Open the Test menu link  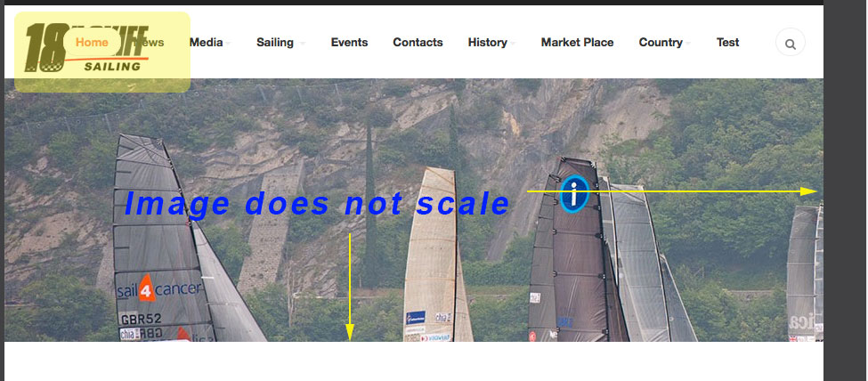pyautogui.click(x=727, y=43)
